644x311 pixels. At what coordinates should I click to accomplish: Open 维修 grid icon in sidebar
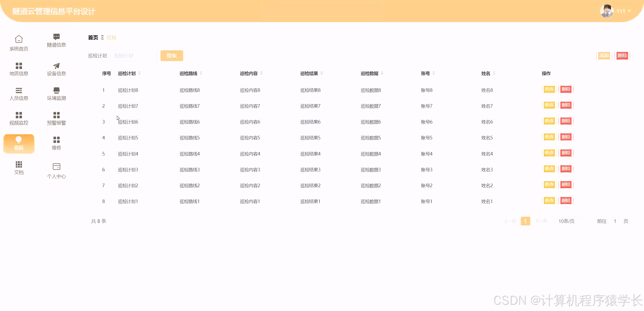(56, 140)
